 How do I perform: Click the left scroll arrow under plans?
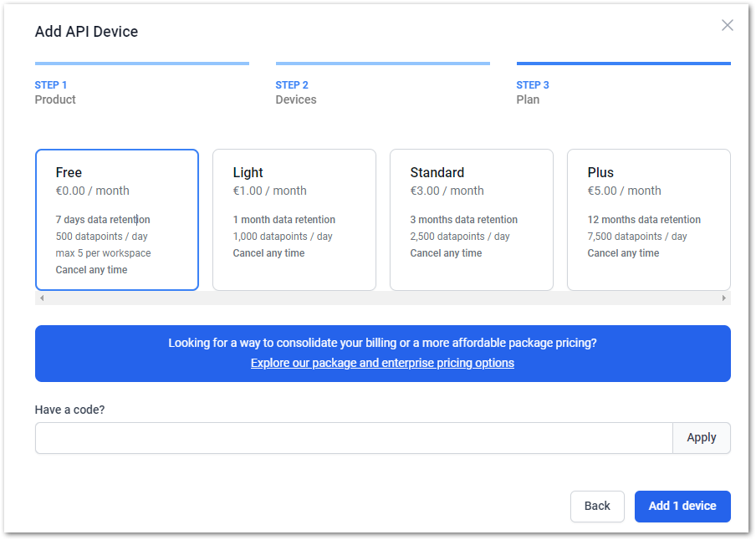pos(42,298)
